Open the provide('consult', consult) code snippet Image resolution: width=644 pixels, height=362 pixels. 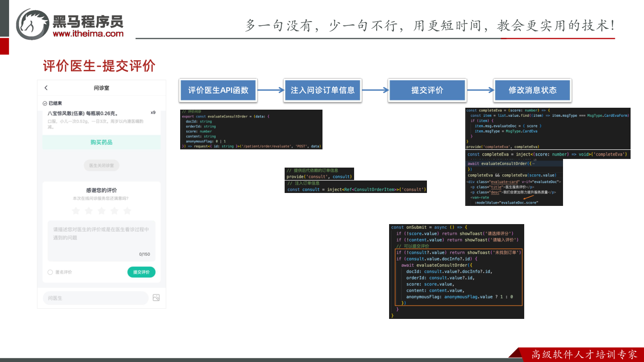319,174
